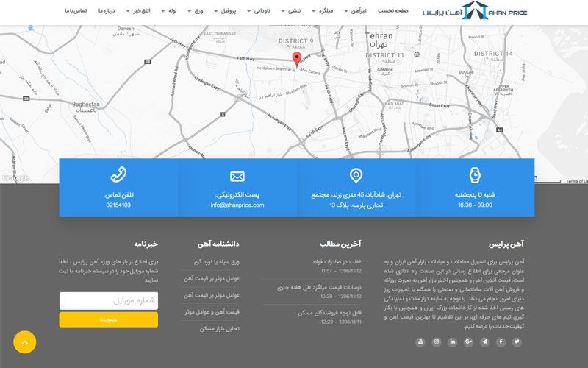Screen dimensions: 588x368
Task: Open link ورق سیاه یا نورد گرم
Action: click(217, 262)
